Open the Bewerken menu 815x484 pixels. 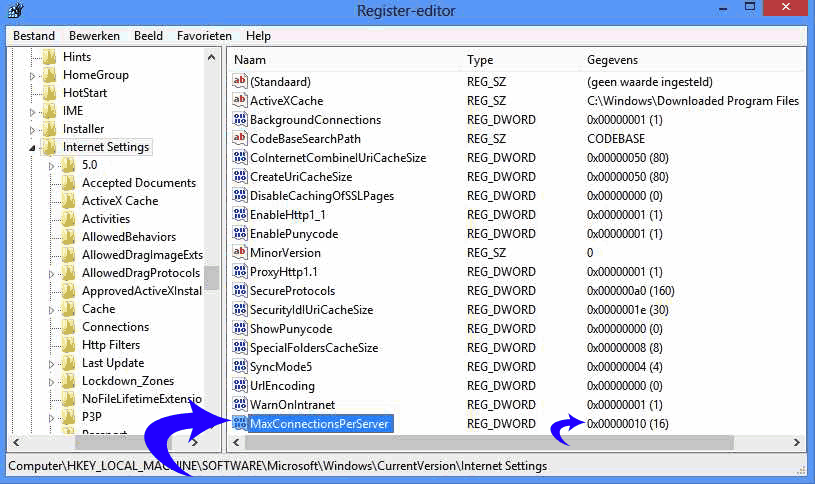(94, 36)
